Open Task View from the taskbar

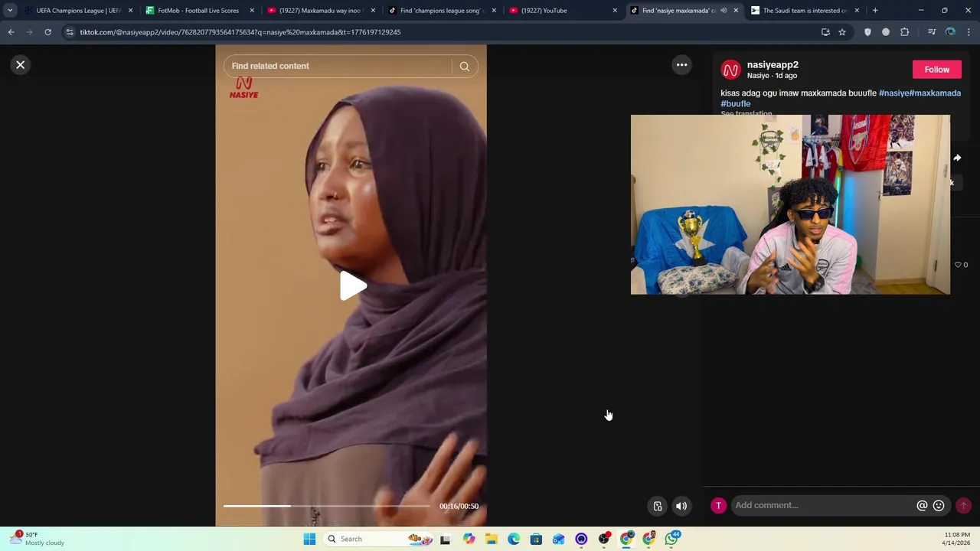click(445, 539)
